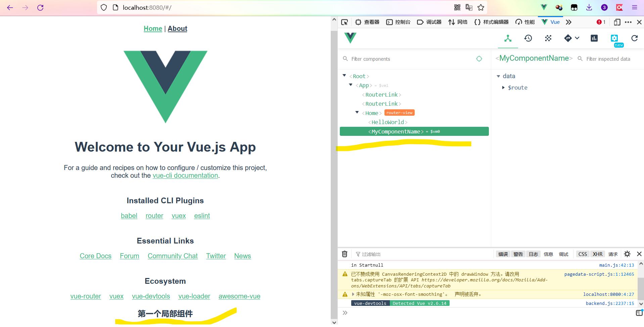The width and height of the screenshot is (644, 327).
Task: Toggle the responsive design mode icon
Action: (x=617, y=22)
